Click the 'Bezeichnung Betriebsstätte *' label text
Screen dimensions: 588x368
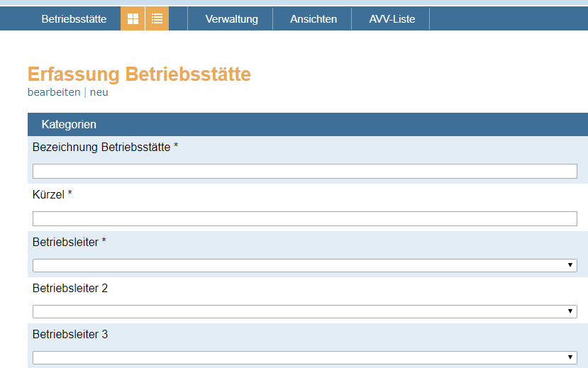click(105, 147)
